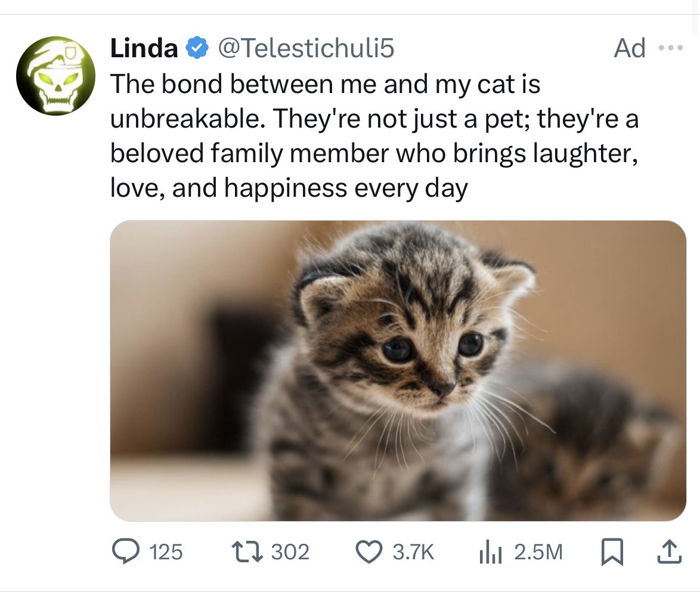This screenshot has width=700, height=610.
Task: Click the reply speech bubble icon
Action: coord(125,552)
